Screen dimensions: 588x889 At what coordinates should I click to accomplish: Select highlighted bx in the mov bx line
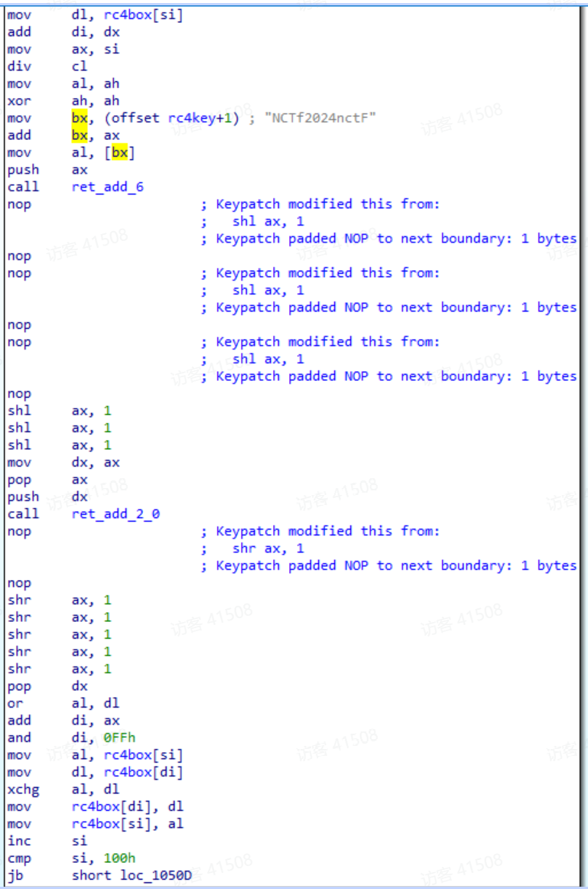coord(80,119)
